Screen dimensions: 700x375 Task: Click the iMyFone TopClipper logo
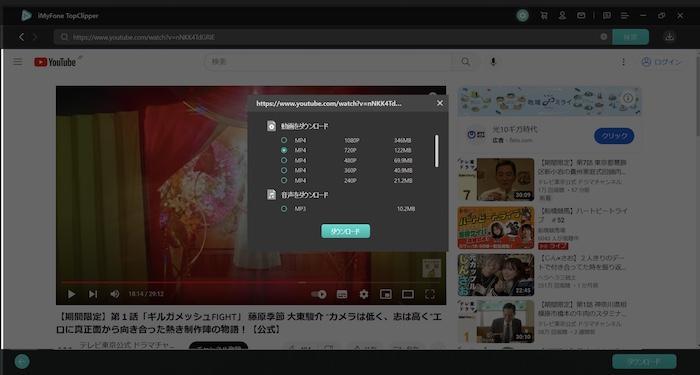(26, 16)
